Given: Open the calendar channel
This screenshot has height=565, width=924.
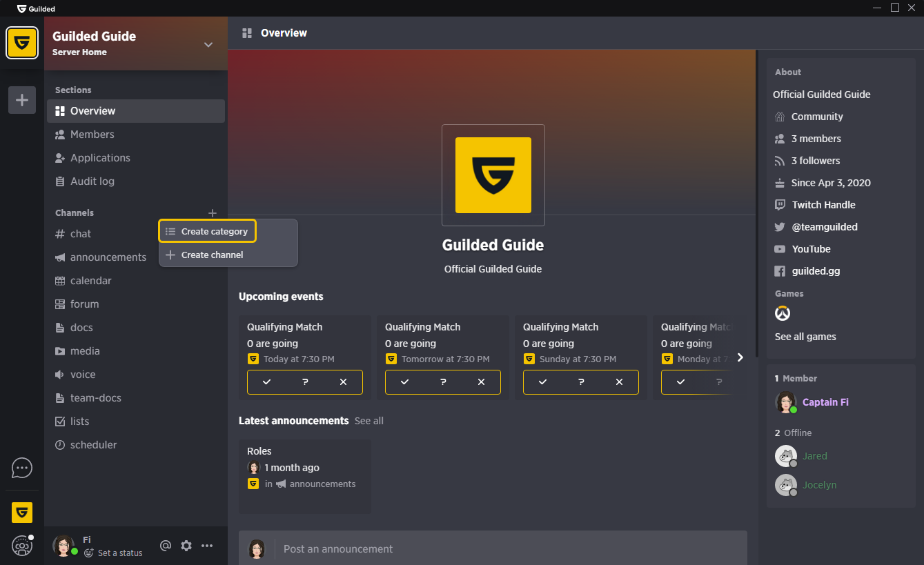Looking at the screenshot, I should coord(136,281).
